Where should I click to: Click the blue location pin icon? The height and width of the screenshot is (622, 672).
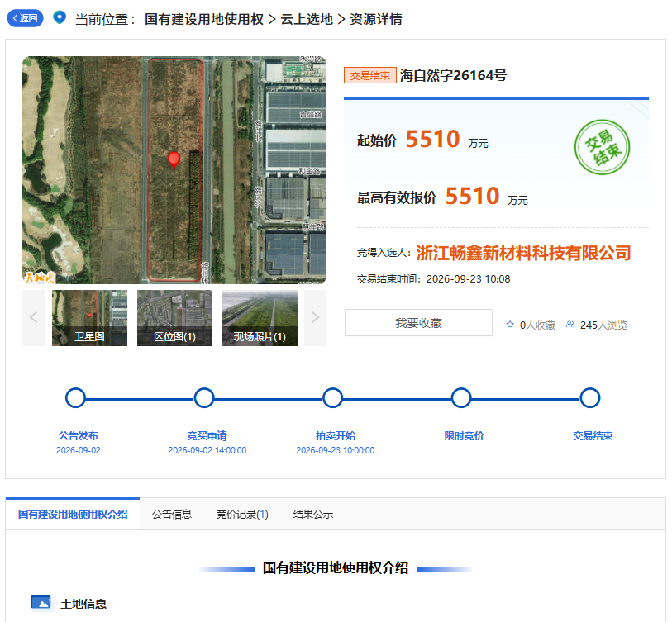[x=60, y=17]
